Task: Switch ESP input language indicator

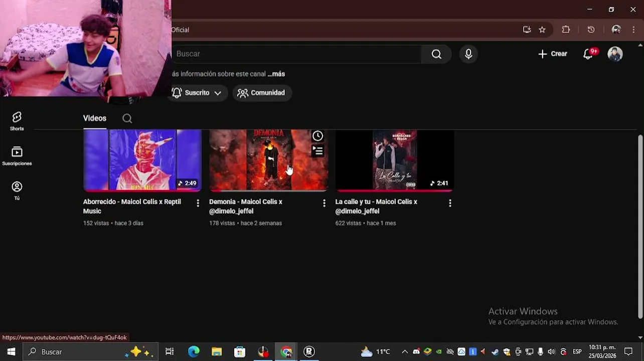Action: tap(577, 352)
